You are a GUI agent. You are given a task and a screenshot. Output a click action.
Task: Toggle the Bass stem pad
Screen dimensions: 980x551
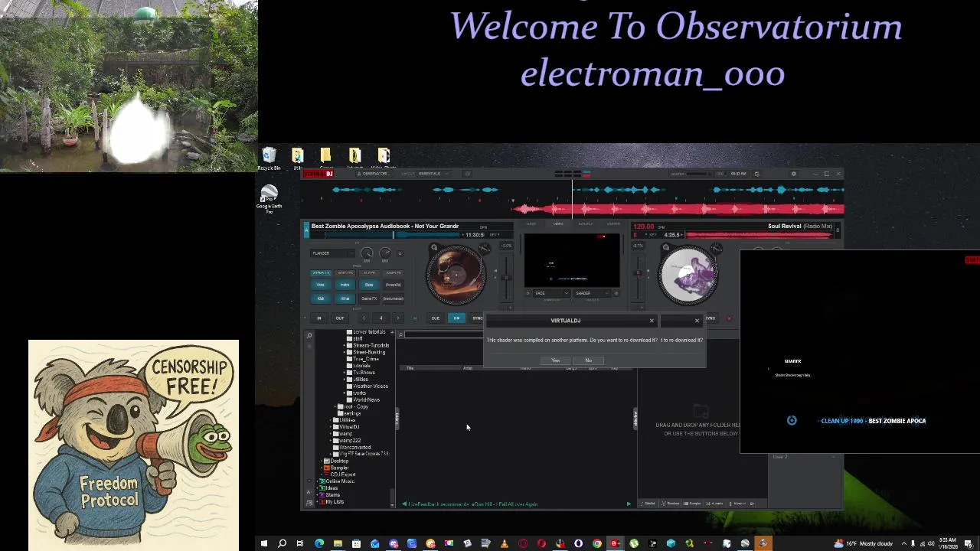point(369,285)
